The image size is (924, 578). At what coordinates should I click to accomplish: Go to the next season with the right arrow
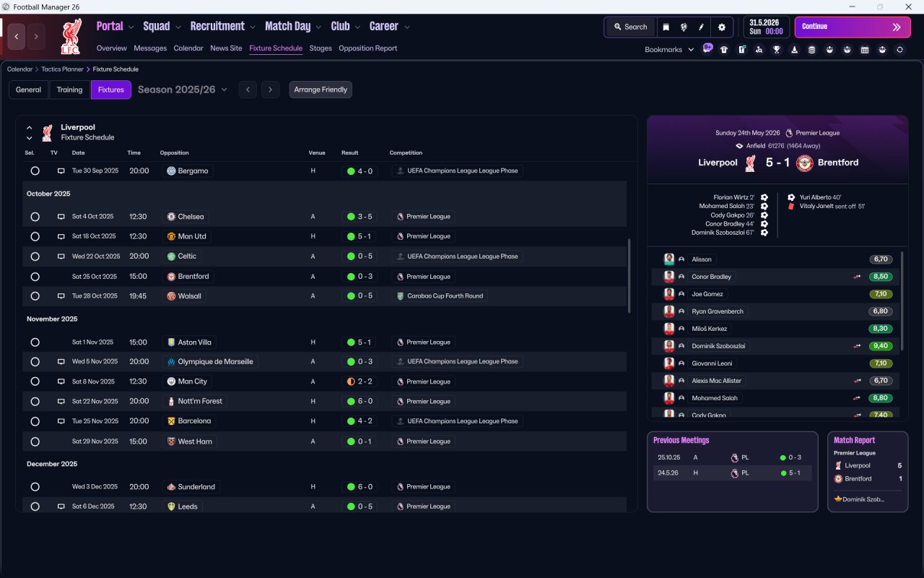click(x=270, y=90)
